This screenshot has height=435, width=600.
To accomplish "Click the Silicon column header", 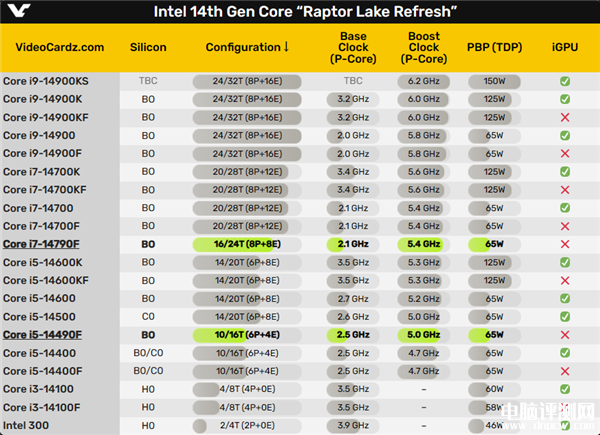I will coord(148,47).
